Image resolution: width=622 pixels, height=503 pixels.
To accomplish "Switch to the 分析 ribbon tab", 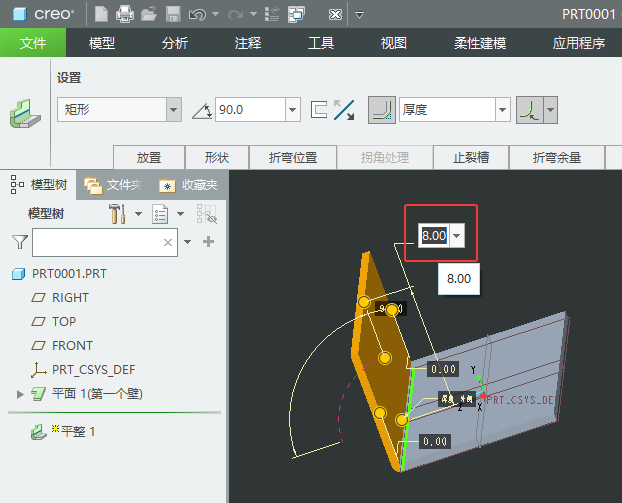I will 175,43.
